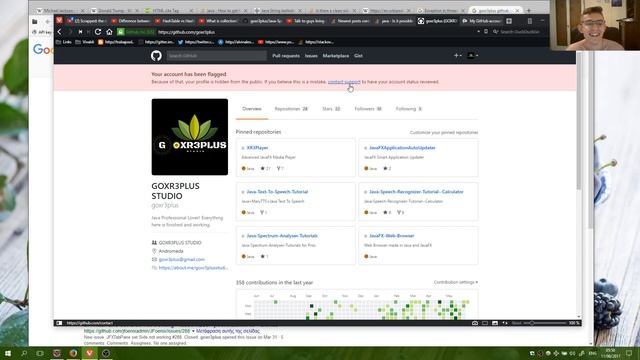
Task: Open the Windows notification center
Action: click(629, 353)
